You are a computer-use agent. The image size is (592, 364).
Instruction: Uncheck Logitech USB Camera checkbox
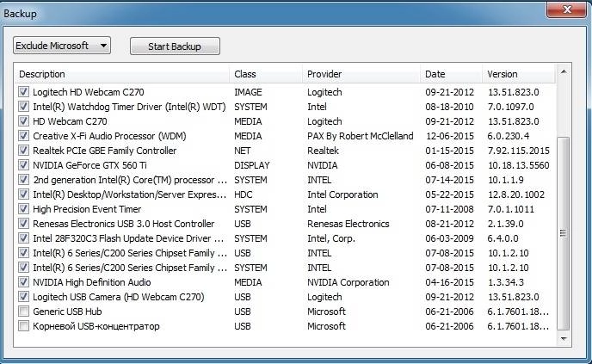click(23, 297)
